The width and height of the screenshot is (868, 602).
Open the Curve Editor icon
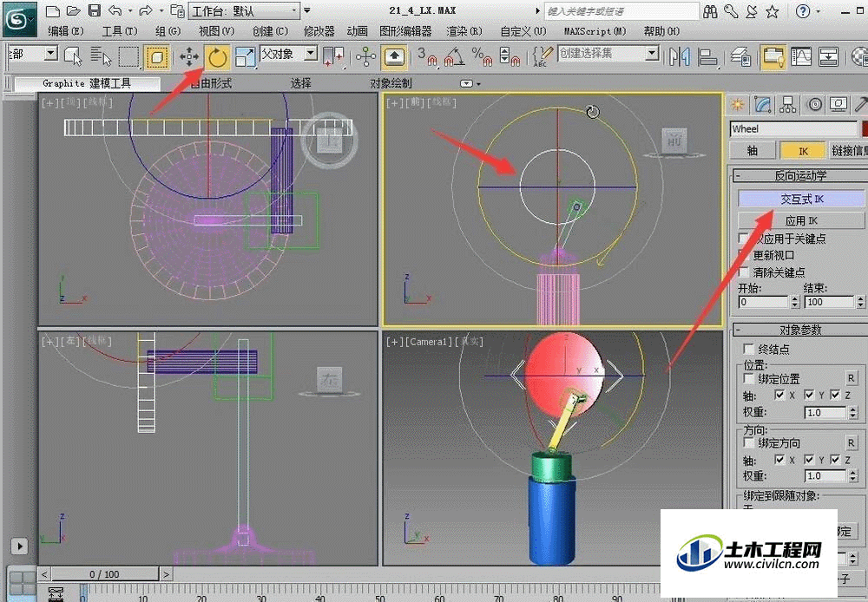tap(801, 56)
